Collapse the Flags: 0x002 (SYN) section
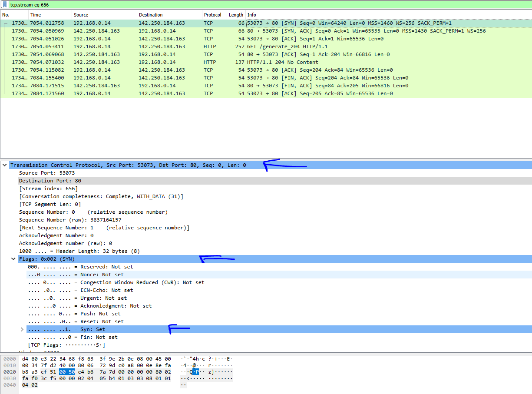Image resolution: width=532 pixels, height=394 pixels. pos(13,258)
